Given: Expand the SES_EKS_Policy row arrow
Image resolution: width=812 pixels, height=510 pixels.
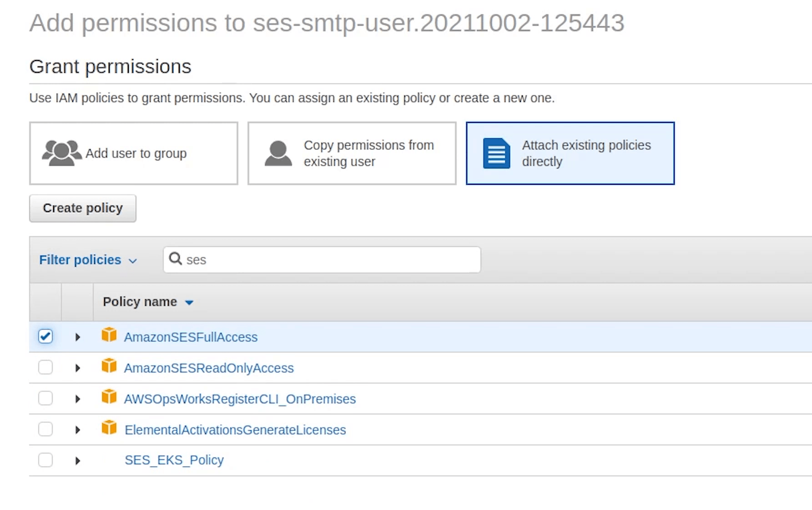Looking at the screenshot, I should click(x=78, y=461).
